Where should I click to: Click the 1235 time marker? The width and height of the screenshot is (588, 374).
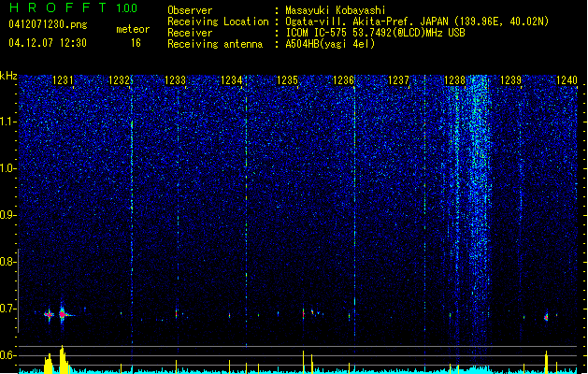[287, 80]
